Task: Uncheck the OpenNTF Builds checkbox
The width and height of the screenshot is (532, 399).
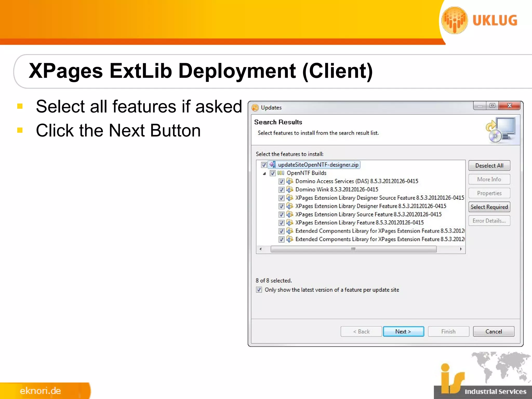Action: 272,173
